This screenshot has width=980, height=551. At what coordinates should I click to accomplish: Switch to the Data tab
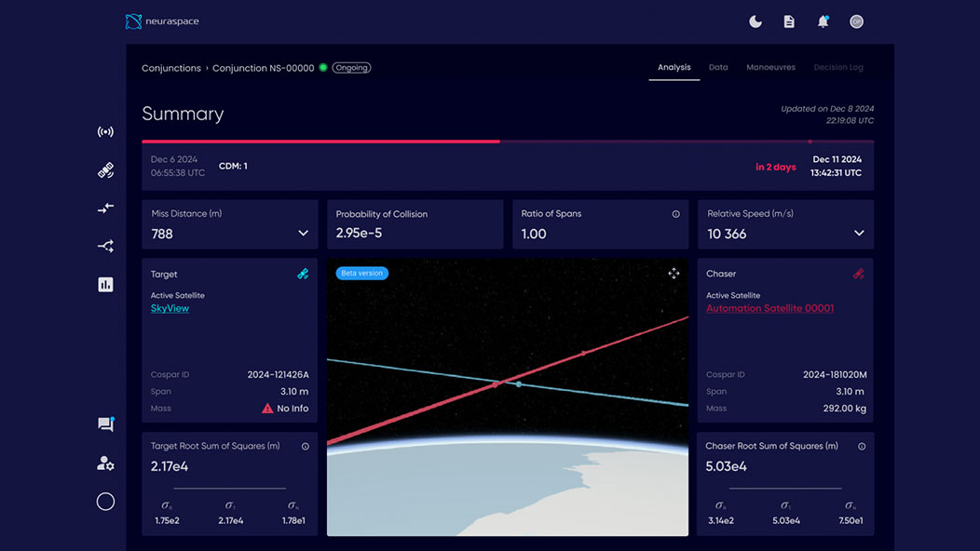[718, 67]
